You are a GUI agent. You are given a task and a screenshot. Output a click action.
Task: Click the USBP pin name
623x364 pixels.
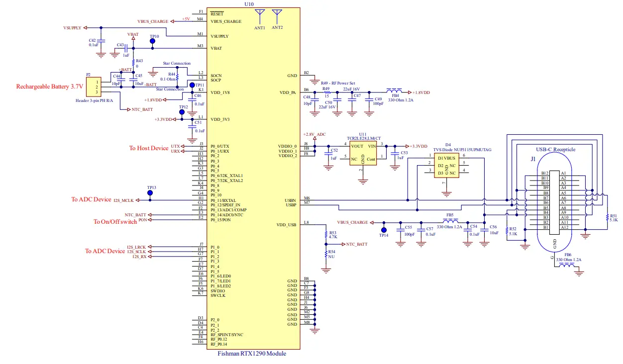291,204
